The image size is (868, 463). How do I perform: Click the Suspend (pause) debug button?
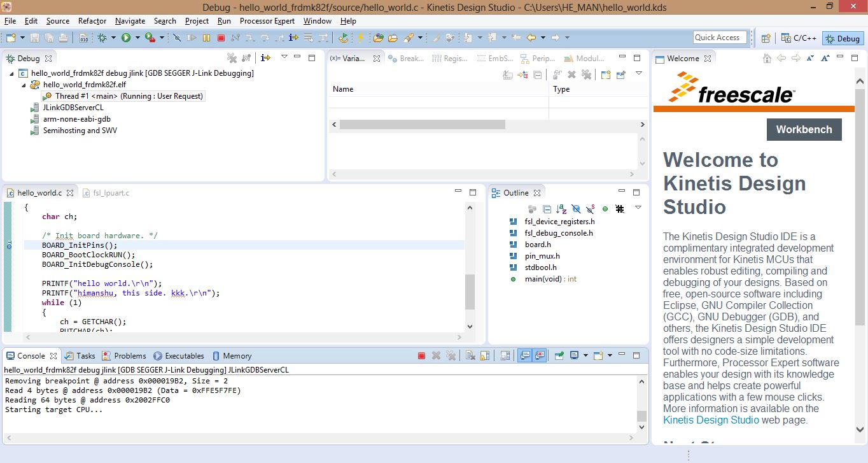click(x=206, y=38)
